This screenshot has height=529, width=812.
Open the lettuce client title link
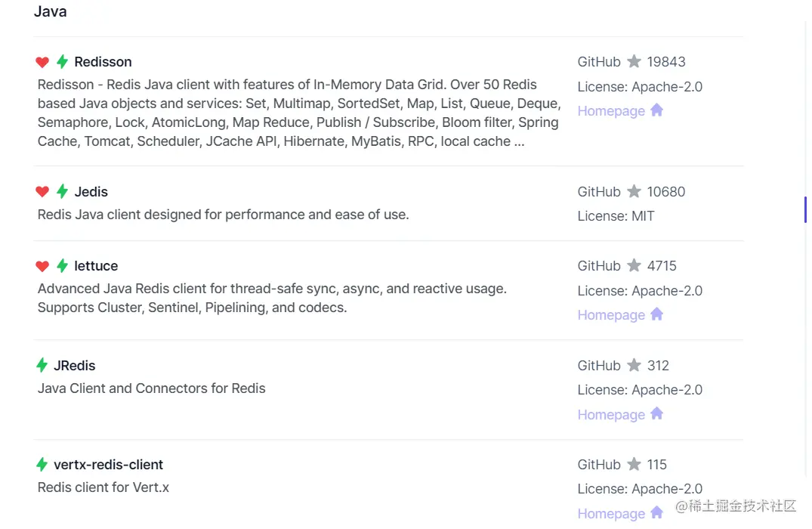click(96, 266)
